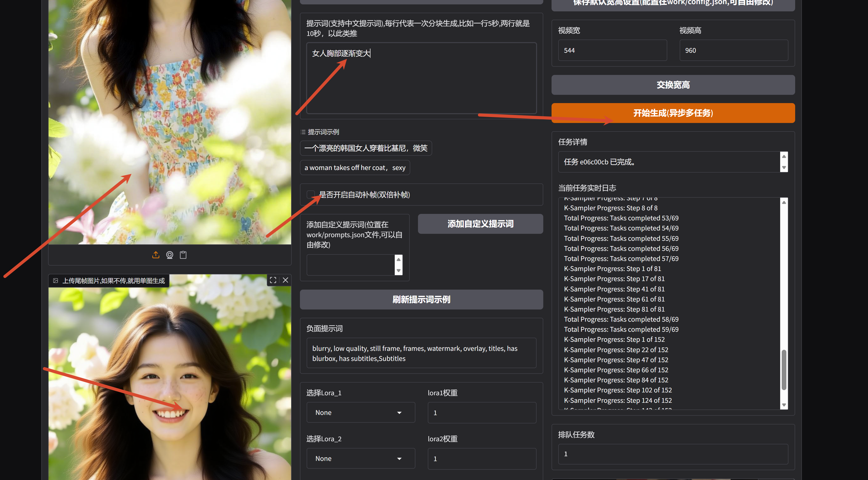Open the 选择Lora_1 dropdown

360,412
